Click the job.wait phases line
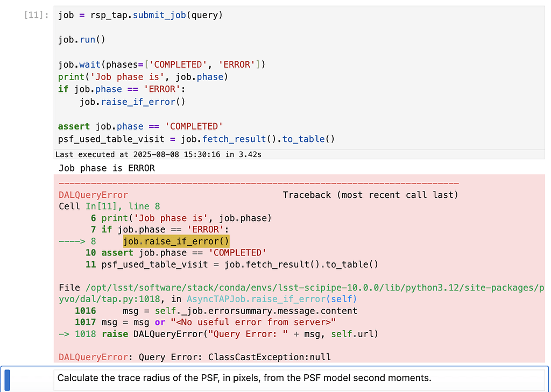551x392 pixels. [156, 64]
